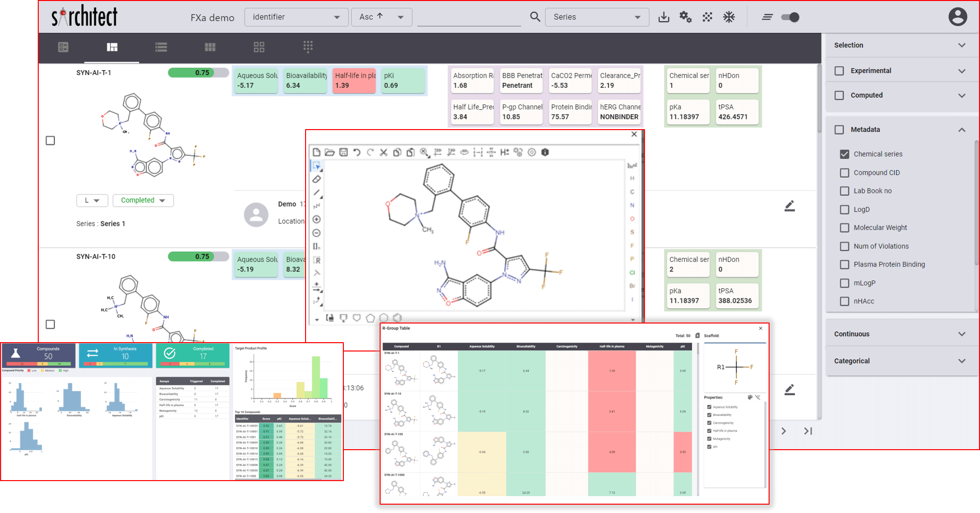Open the settings gears icon

pos(685,17)
